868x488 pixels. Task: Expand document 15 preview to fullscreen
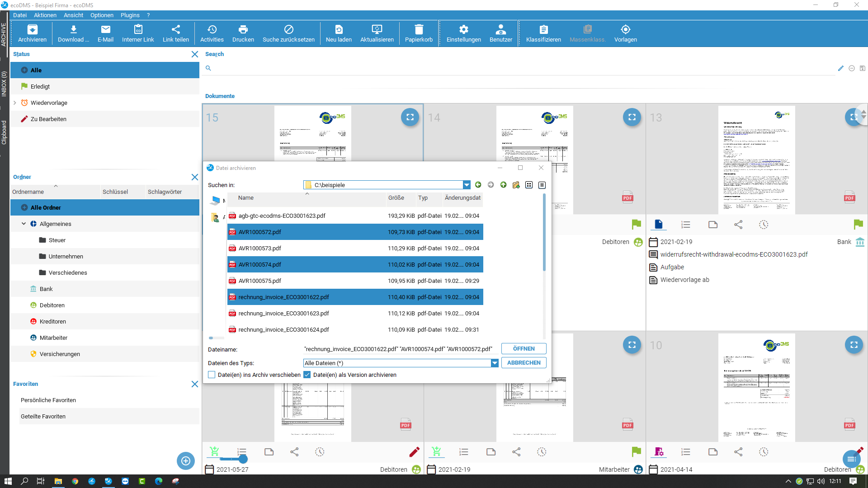click(x=410, y=117)
